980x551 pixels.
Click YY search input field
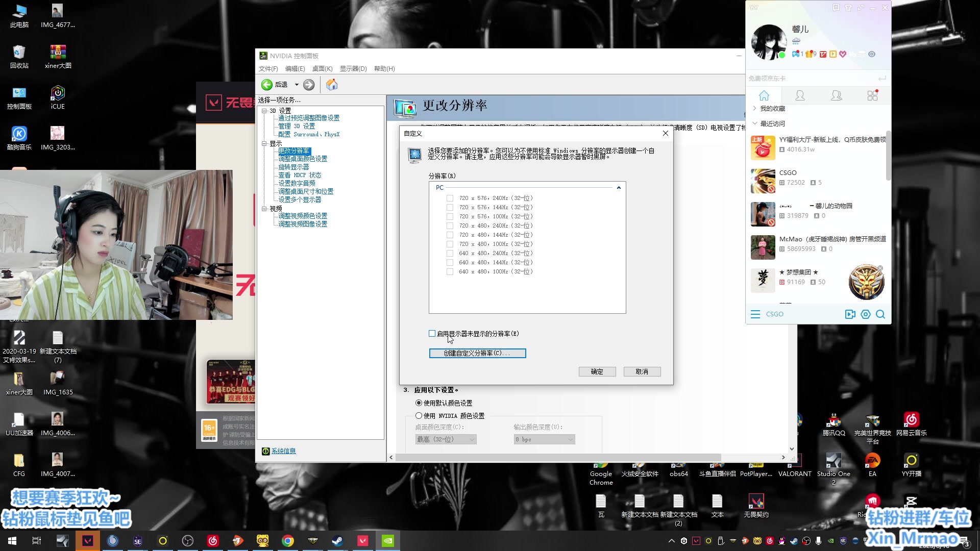click(x=812, y=79)
